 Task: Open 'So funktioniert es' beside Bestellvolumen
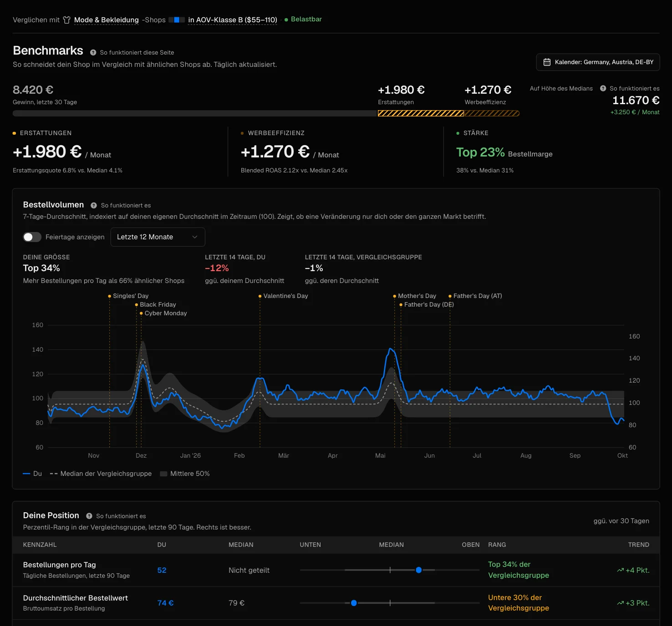point(126,206)
